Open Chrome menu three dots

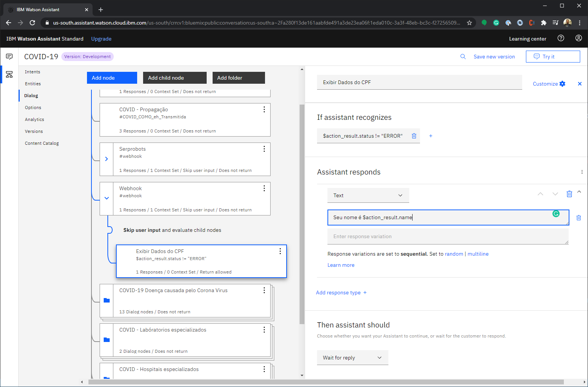579,23
